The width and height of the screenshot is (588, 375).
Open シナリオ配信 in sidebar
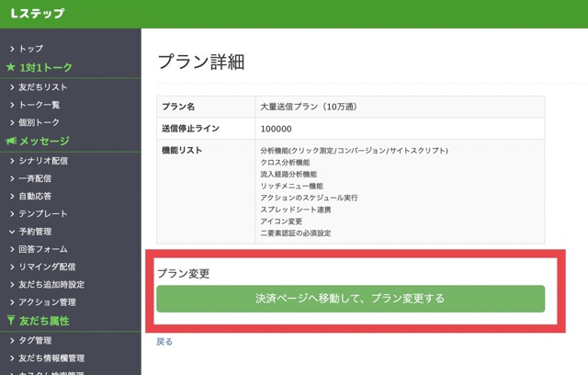point(43,161)
